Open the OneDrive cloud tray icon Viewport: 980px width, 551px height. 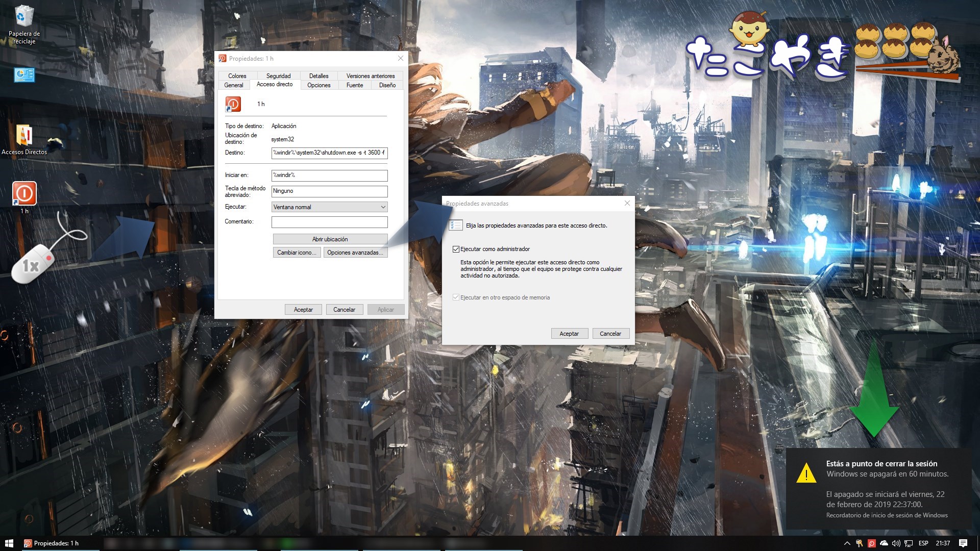click(884, 543)
